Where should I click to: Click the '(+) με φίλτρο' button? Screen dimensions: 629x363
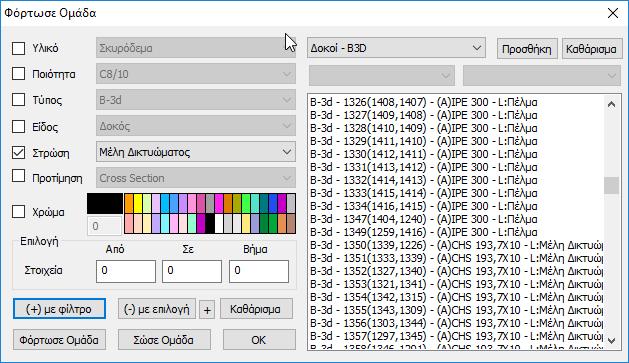[59, 309]
